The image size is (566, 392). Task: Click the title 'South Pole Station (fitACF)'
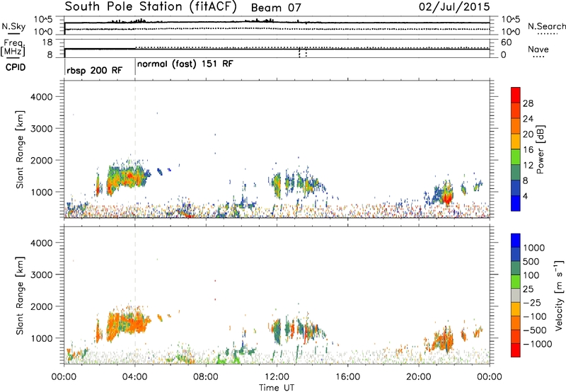[151, 7]
